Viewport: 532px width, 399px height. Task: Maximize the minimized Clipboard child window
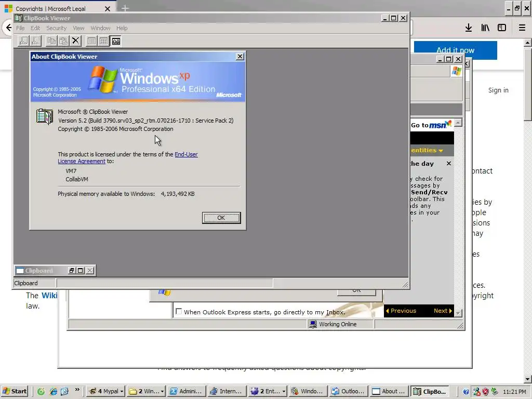81,270
